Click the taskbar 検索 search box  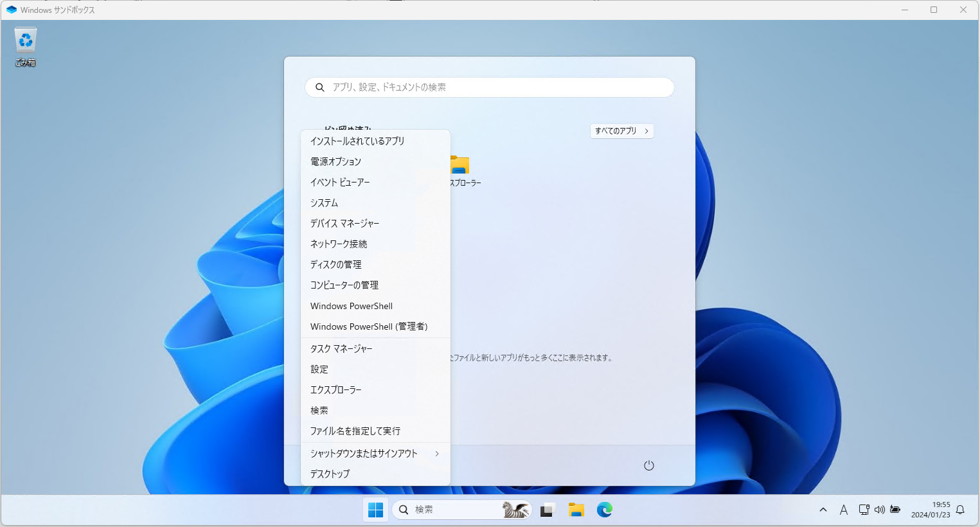coord(462,510)
